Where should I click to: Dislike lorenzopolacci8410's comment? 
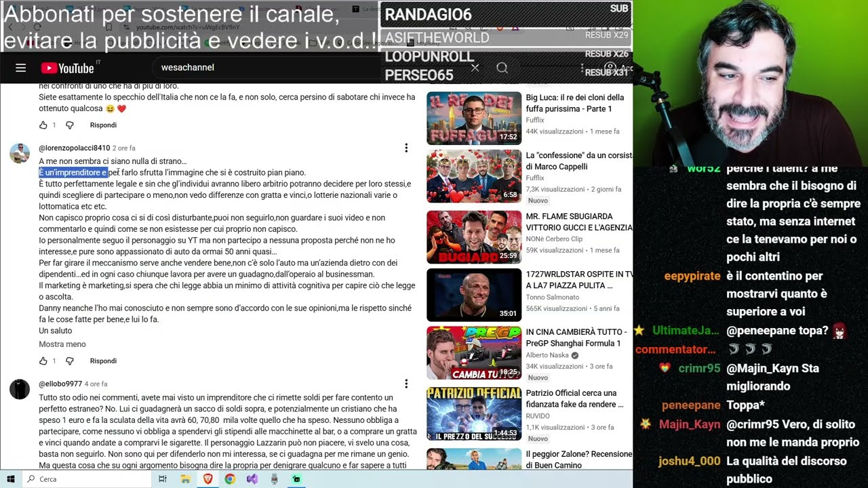[69, 361]
